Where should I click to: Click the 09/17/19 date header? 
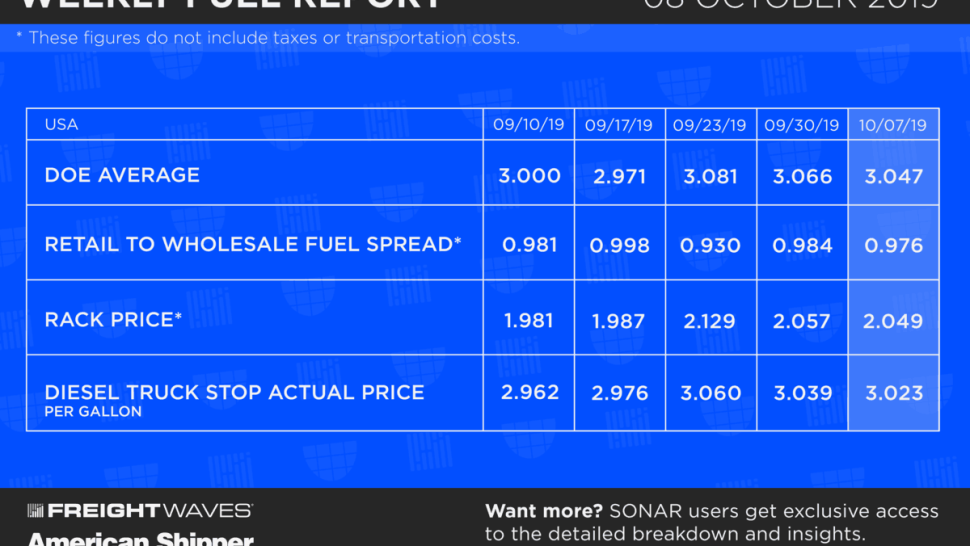[619, 126]
